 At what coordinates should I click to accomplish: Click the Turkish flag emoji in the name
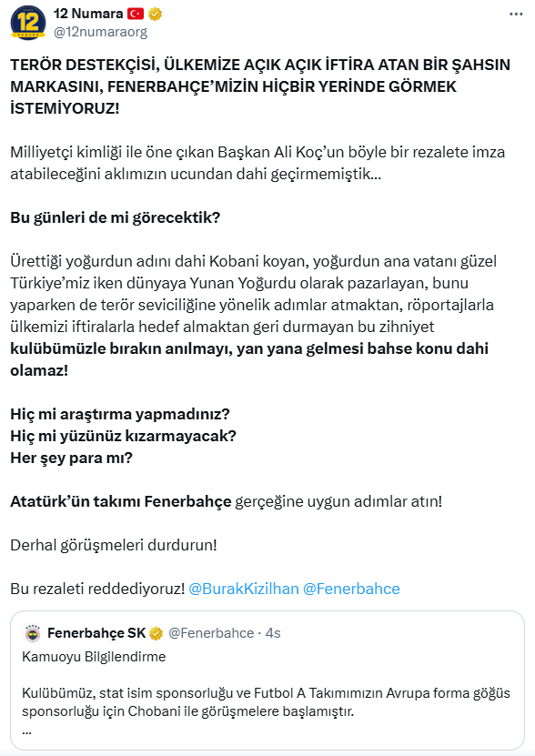click(x=136, y=14)
